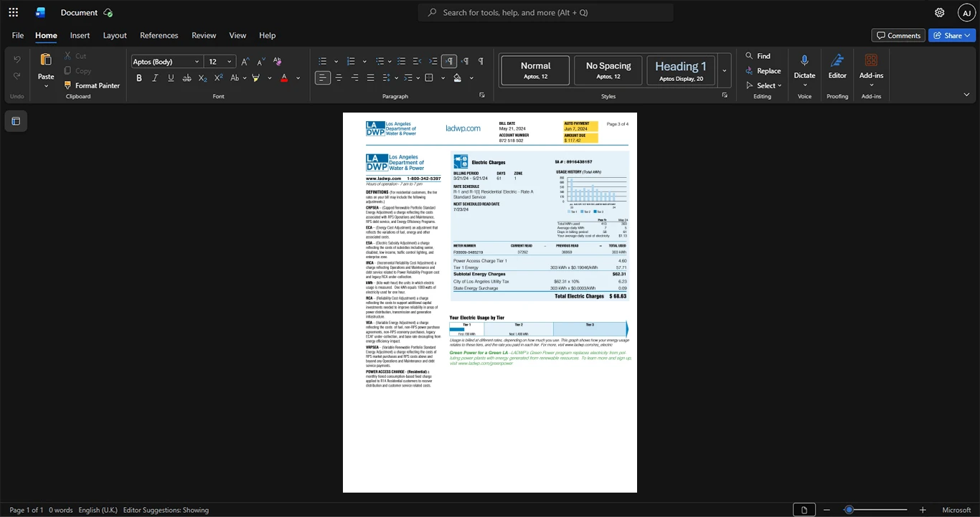Viewport: 980px width, 517px height.
Task: Switch to the Insert tab
Action: (80, 35)
